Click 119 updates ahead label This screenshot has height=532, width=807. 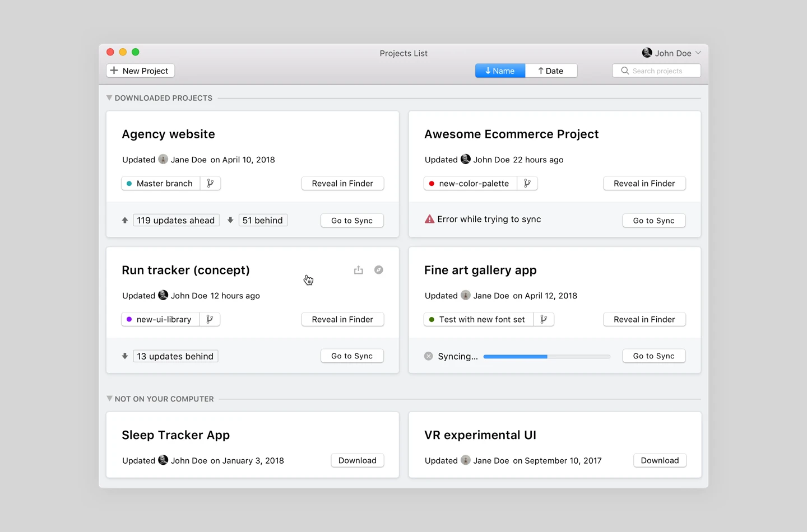(x=176, y=220)
